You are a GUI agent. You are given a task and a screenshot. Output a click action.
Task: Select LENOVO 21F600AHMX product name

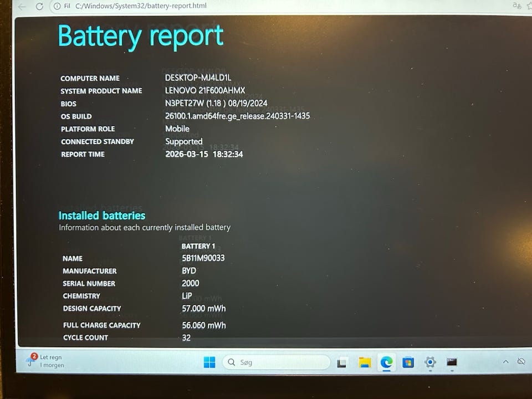pos(205,90)
